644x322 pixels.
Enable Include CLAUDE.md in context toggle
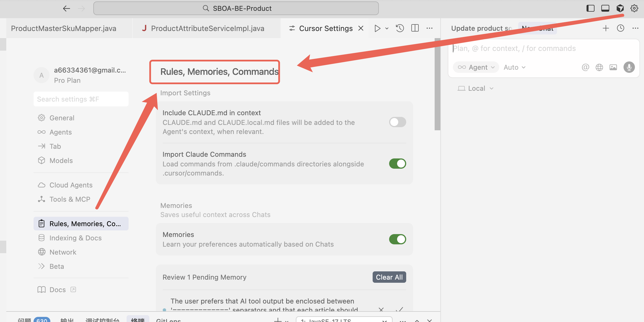coord(397,122)
